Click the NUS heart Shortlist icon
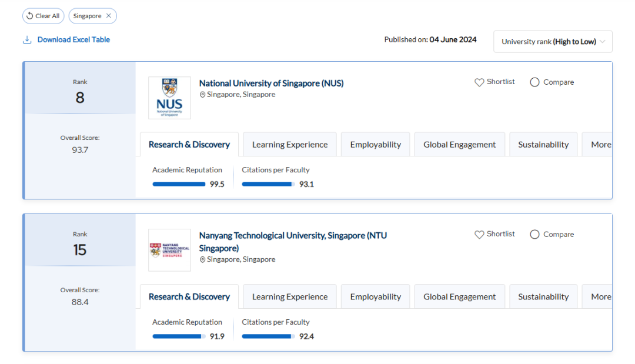This screenshot has width=635, height=364. pos(479,82)
